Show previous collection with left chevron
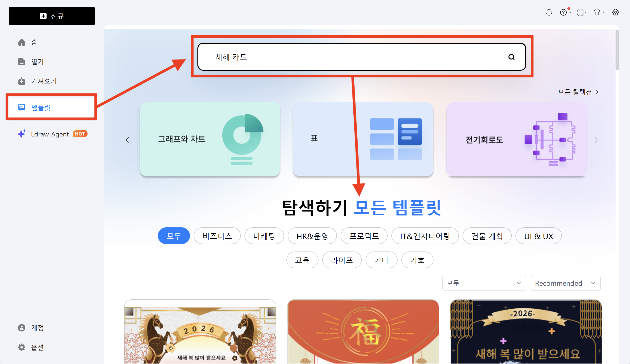630x364 pixels. (127, 140)
